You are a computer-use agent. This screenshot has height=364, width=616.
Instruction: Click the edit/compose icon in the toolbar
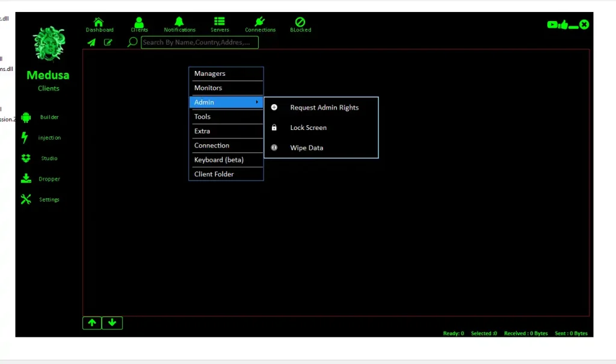click(x=108, y=42)
